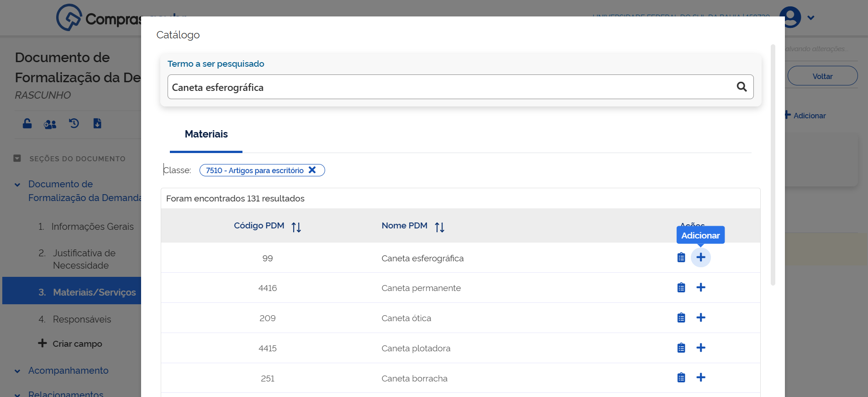View details clipboard icon for Caneta permanente
Viewport: 868px width, 397px height.
coord(681,288)
